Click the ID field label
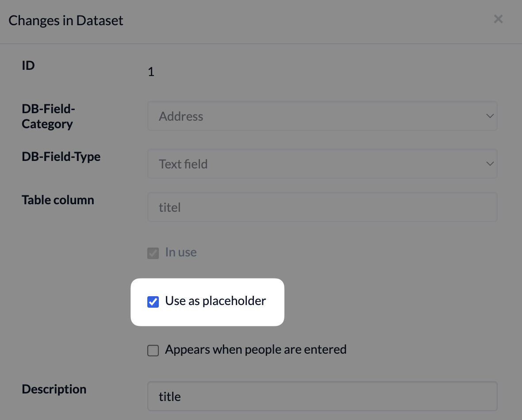Screen dimensions: 522x420 click(28, 65)
